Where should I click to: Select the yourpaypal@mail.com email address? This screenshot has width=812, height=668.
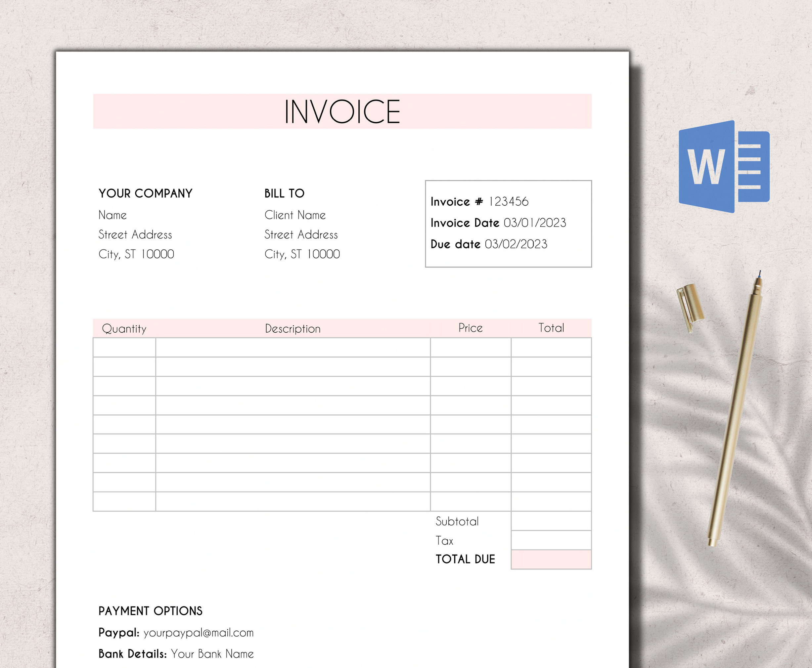pyautogui.click(x=198, y=633)
